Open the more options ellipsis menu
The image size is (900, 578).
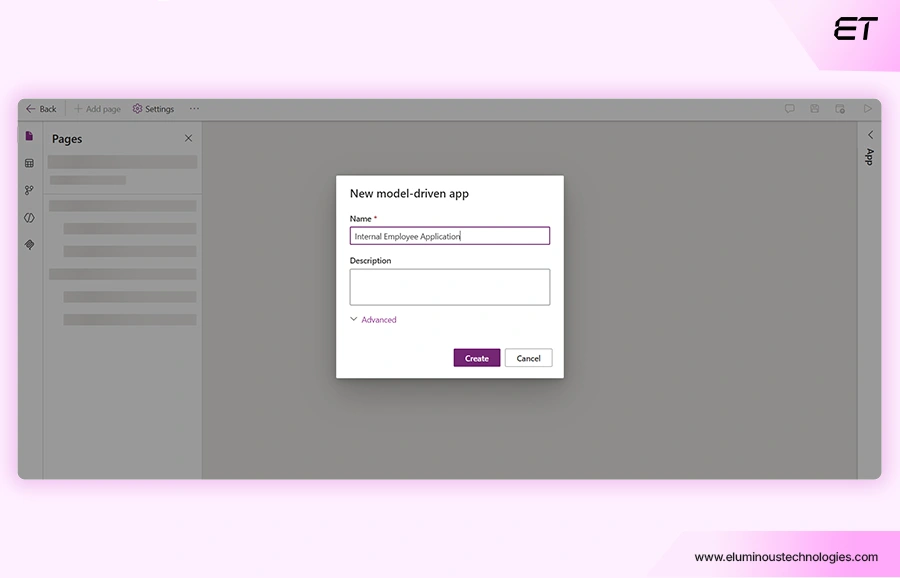195,108
